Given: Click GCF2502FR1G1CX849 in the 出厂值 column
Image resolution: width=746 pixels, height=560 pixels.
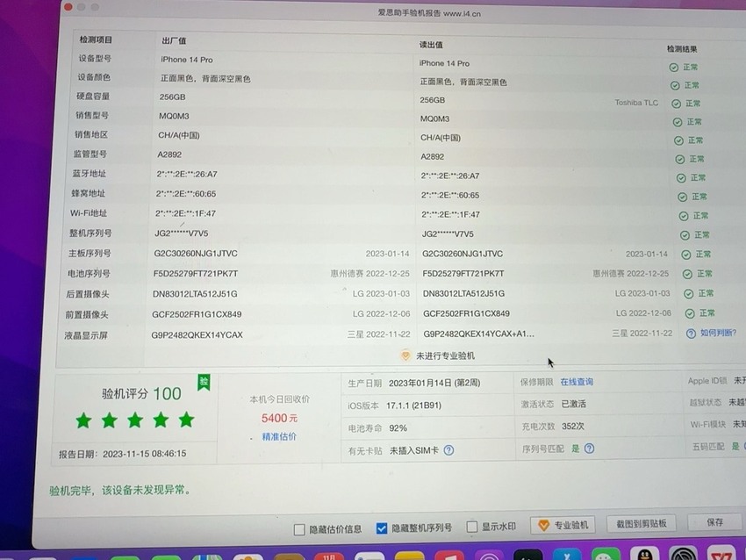Looking at the screenshot, I should click(197, 314).
